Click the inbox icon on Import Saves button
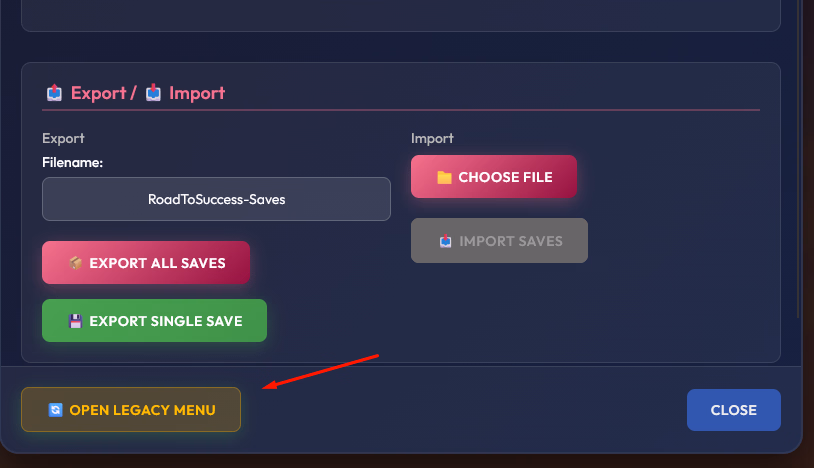 click(x=445, y=241)
